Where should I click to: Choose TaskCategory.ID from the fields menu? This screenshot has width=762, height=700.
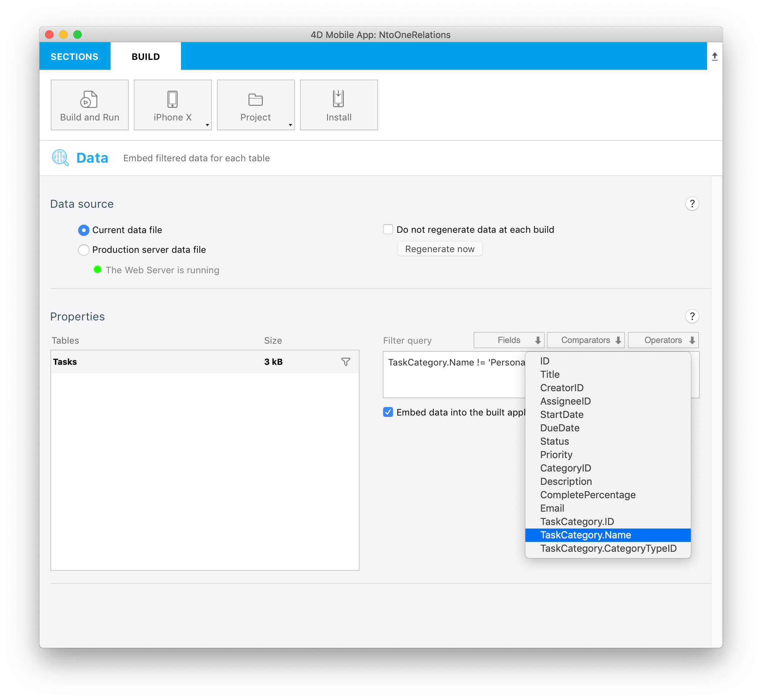coord(608,521)
